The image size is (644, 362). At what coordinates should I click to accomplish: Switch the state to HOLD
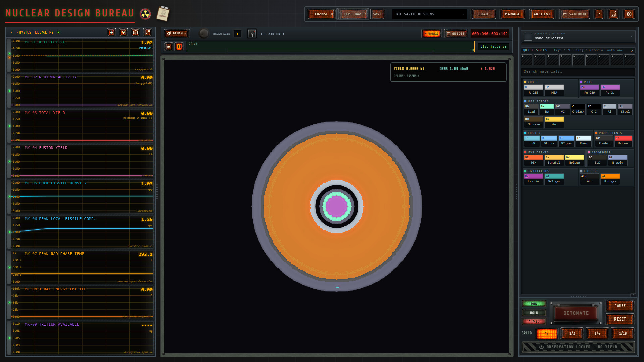[x=534, y=313]
